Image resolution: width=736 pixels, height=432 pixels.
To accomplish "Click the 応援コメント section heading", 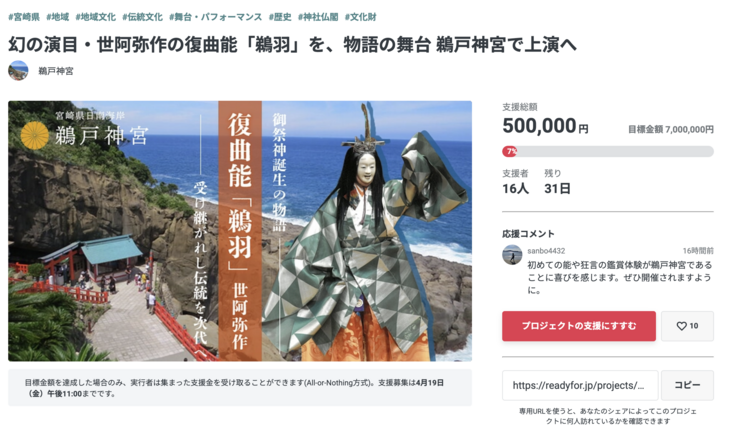I will point(528,234).
